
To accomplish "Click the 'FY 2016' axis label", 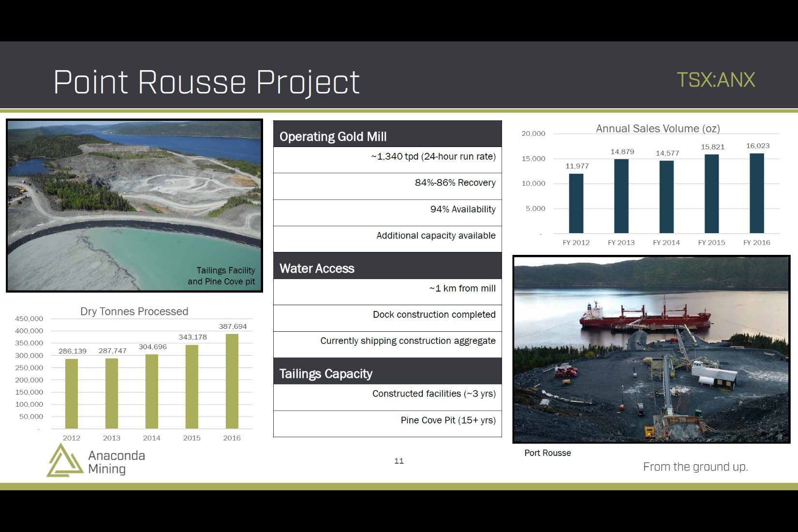I will click(757, 242).
